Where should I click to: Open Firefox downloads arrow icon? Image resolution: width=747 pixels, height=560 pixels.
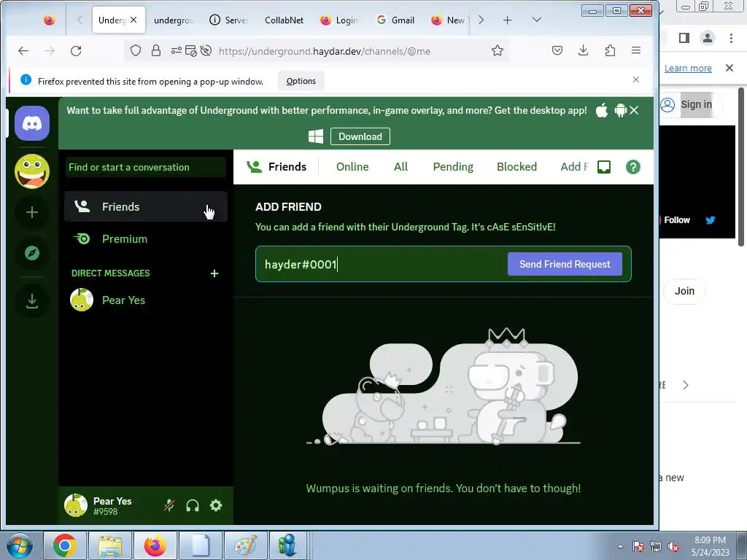click(x=583, y=50)
